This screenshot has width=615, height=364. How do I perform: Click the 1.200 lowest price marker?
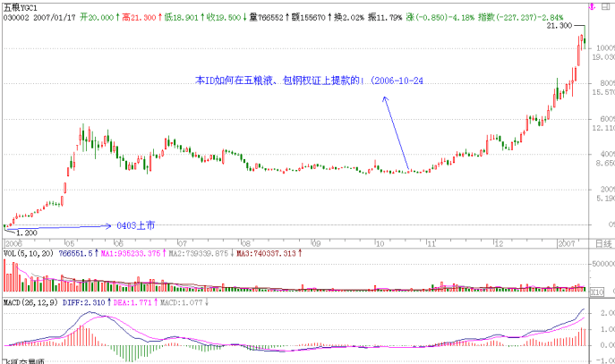coord(26,233)
